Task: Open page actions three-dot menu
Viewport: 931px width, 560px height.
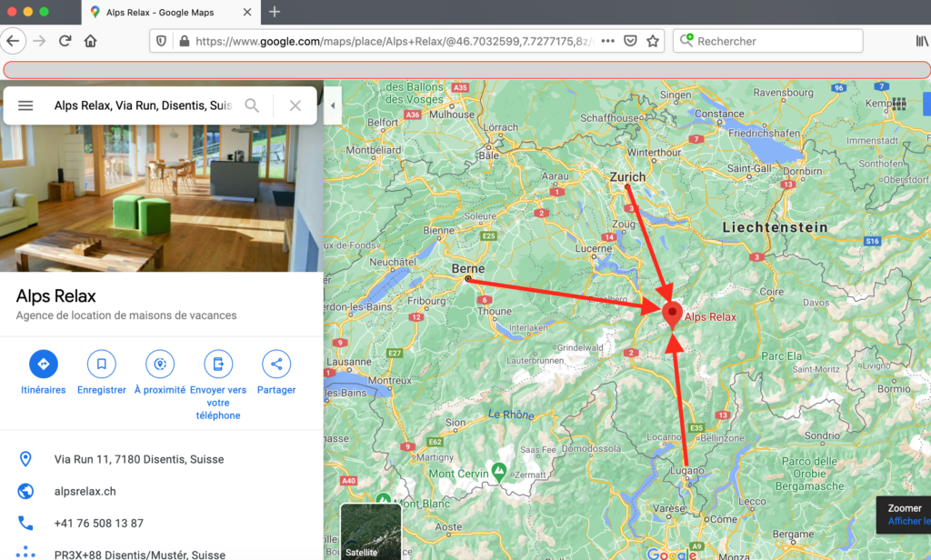Action: (607, 41)
